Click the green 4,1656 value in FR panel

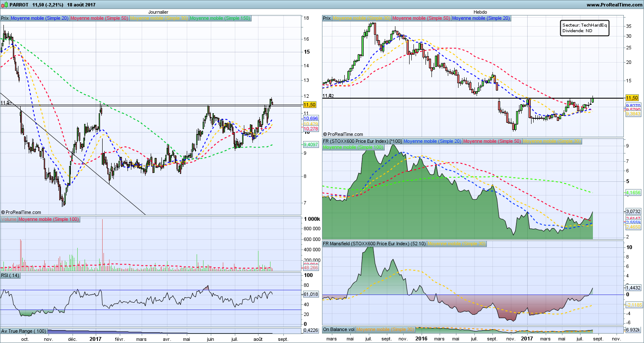click(x=633, y=193)
